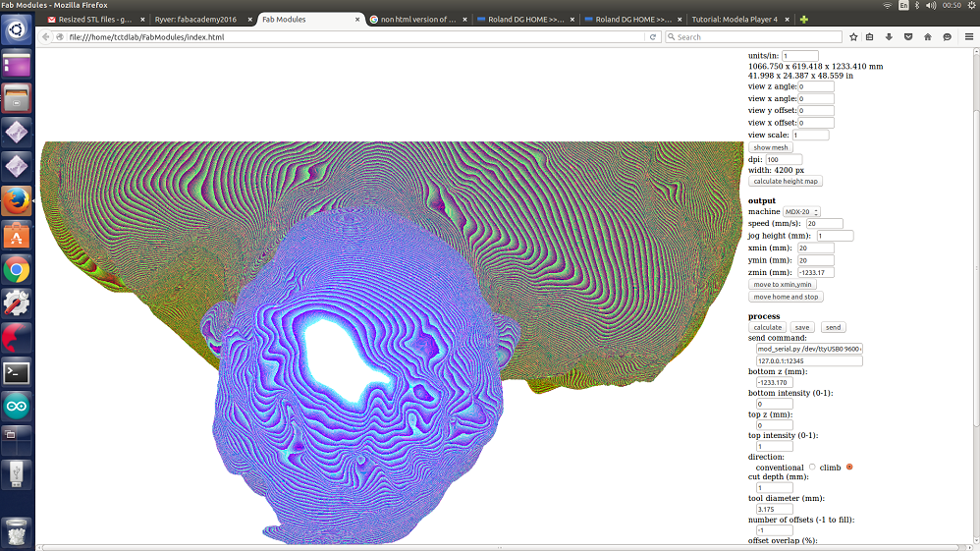Image resolution: width=980 pixels, height=551 pixels.
Task: Click the Firefox Search box
Action: tap(754, 37)
